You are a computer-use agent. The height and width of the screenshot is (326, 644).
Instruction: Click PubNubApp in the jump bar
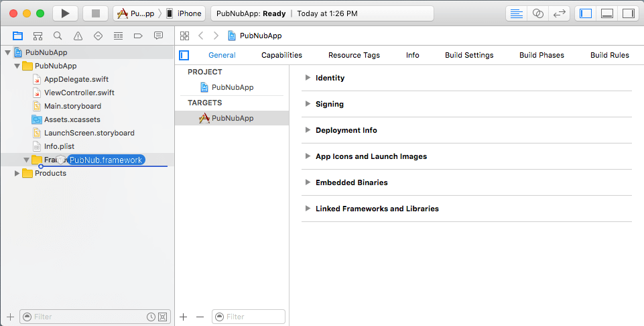click(x=261, y=36)
